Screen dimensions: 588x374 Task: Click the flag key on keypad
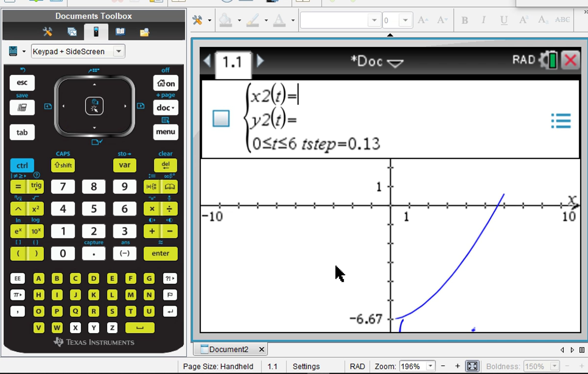click(170, 295)
